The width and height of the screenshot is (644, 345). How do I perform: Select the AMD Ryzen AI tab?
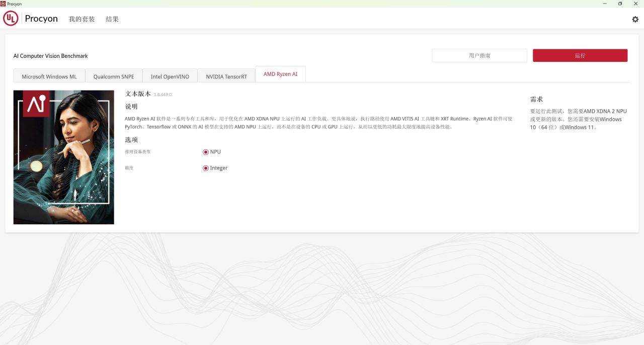pos(280,74)
